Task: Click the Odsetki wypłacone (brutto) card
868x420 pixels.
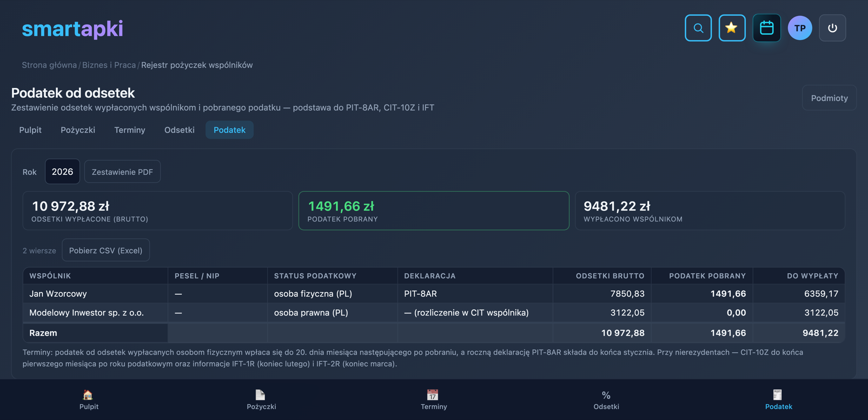Action: 158,211
